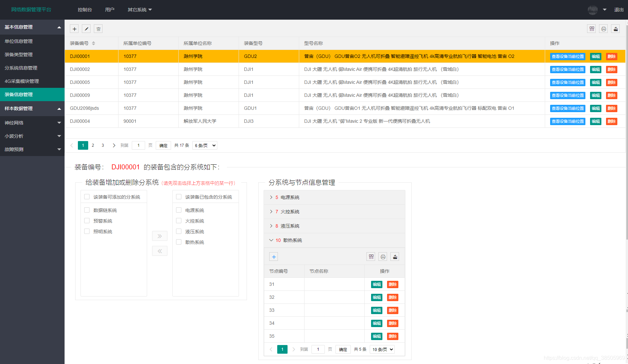
Task: Click page number input in equipment pagination
Action: pyautogui.click(x=138, y=145)
